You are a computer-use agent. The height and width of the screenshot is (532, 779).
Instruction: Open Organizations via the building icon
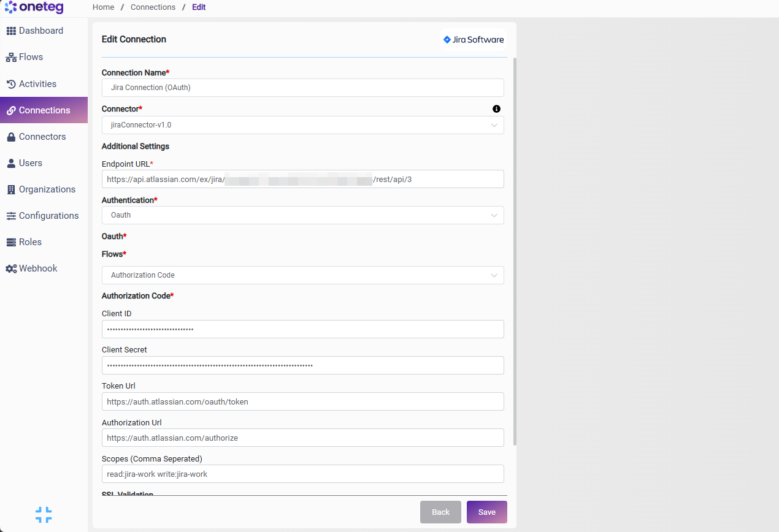[11, 189]
